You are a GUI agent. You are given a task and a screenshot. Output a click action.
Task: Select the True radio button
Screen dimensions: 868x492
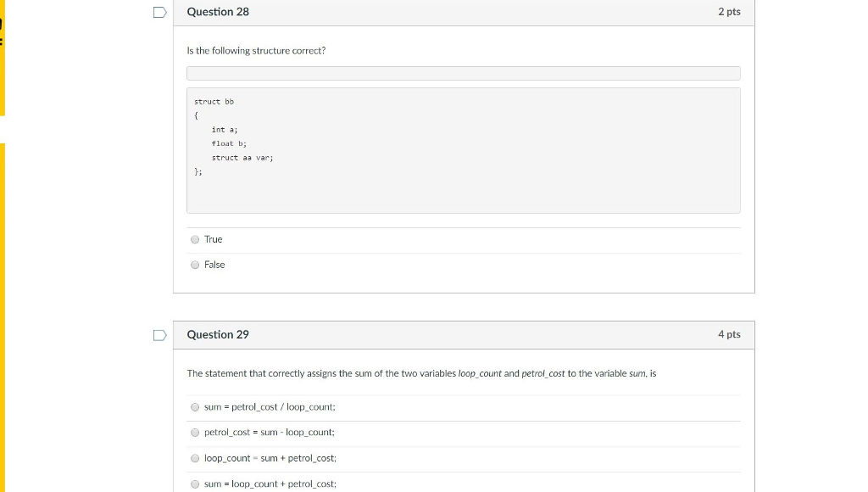[x=195, y=239]
